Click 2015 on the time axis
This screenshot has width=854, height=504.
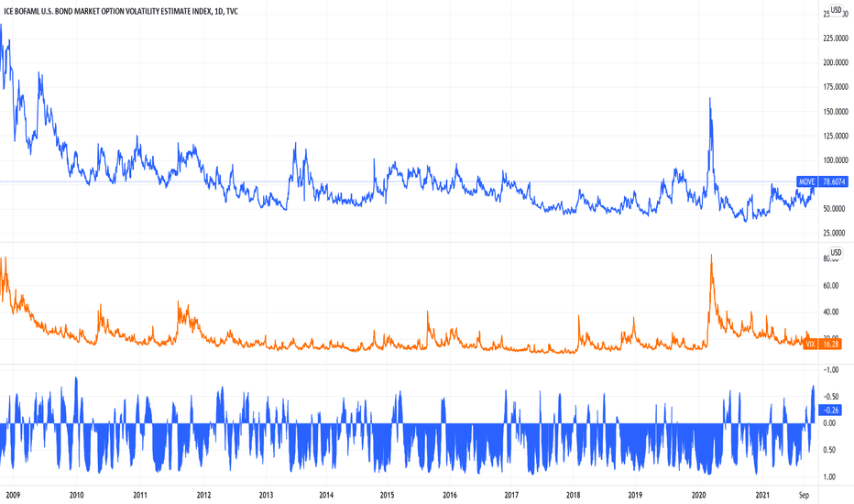click(x=387, y=495)
